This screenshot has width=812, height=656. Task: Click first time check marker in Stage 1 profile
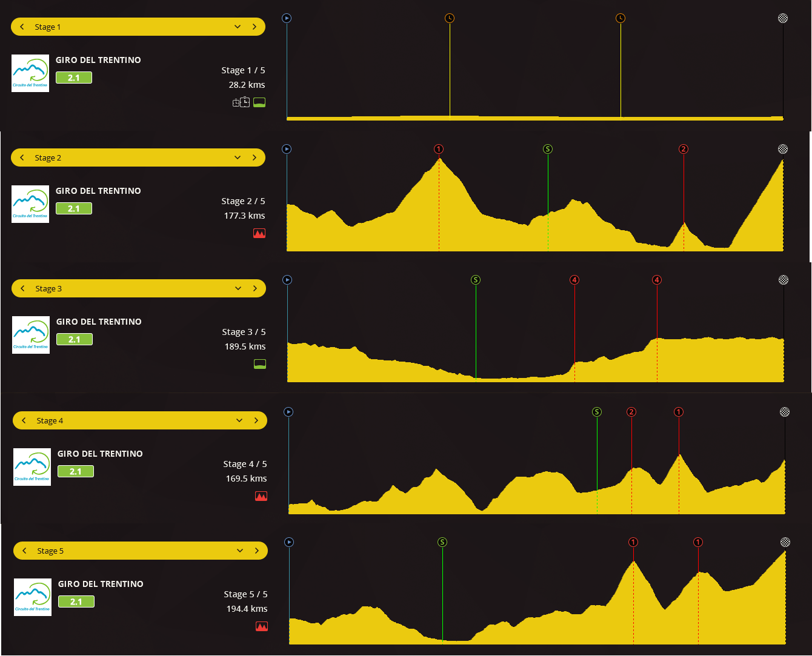coord(450,18)
